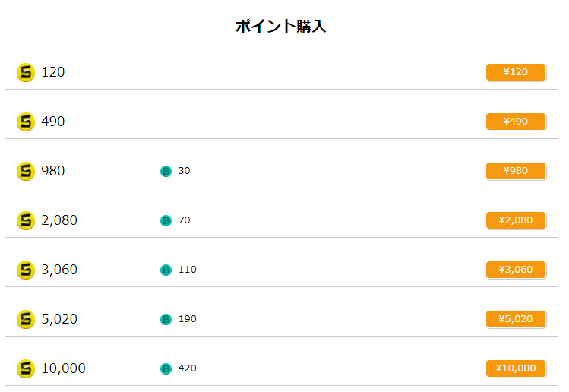Click the green bonus coin beside 70
The height and width of the screenshot is (392, 569).
166,220
